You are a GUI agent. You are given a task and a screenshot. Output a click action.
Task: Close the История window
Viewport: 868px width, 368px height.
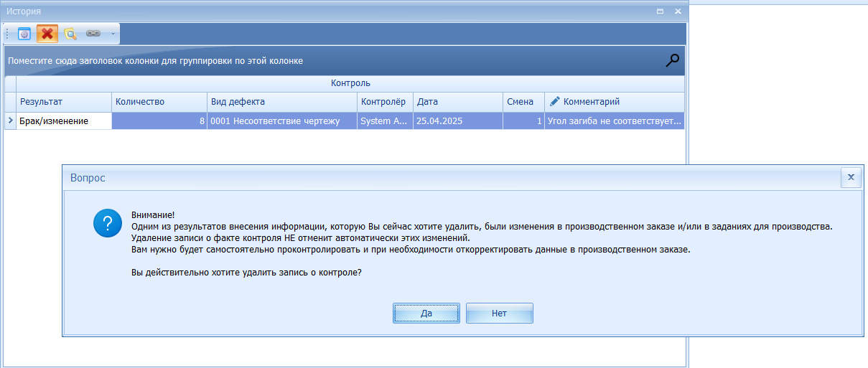[677, 11]
